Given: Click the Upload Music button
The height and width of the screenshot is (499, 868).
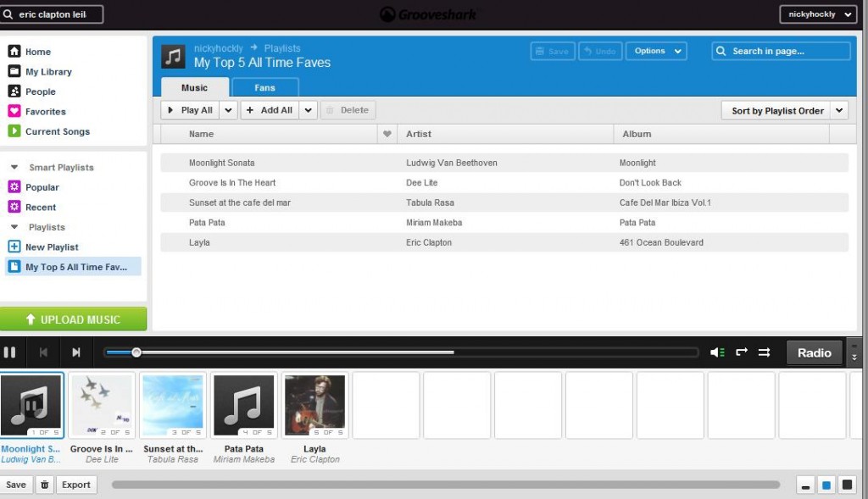Looking at the screenshot, I should coord(73,319).
